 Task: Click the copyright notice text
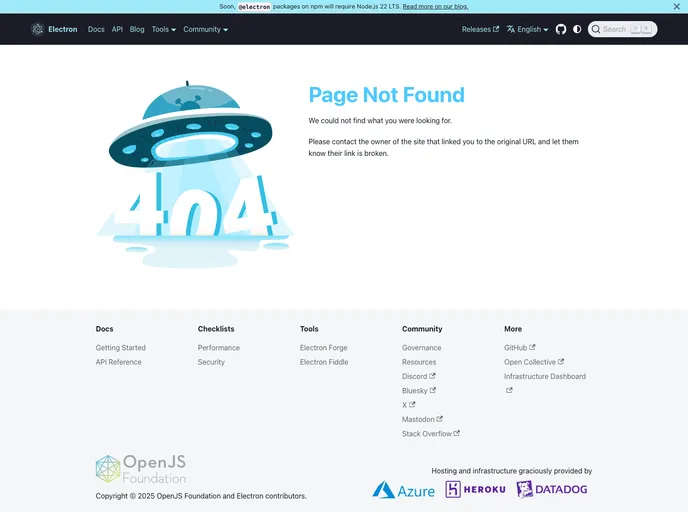coord(201,496)
